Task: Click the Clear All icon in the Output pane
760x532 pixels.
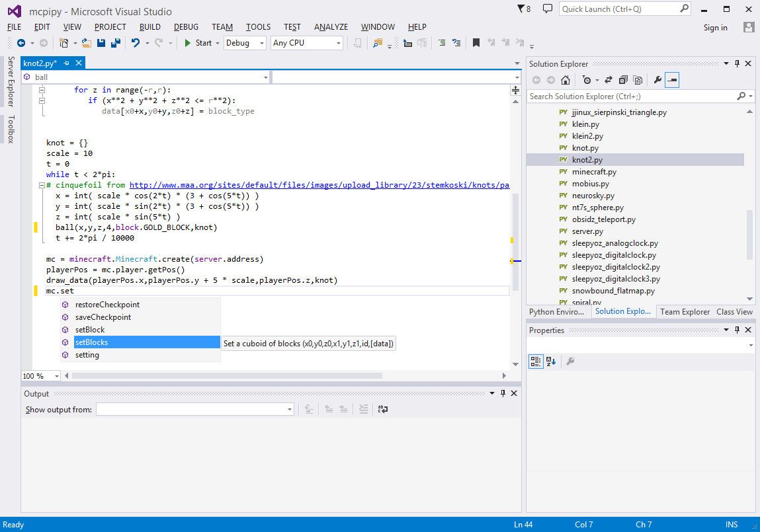Action: 364,409
